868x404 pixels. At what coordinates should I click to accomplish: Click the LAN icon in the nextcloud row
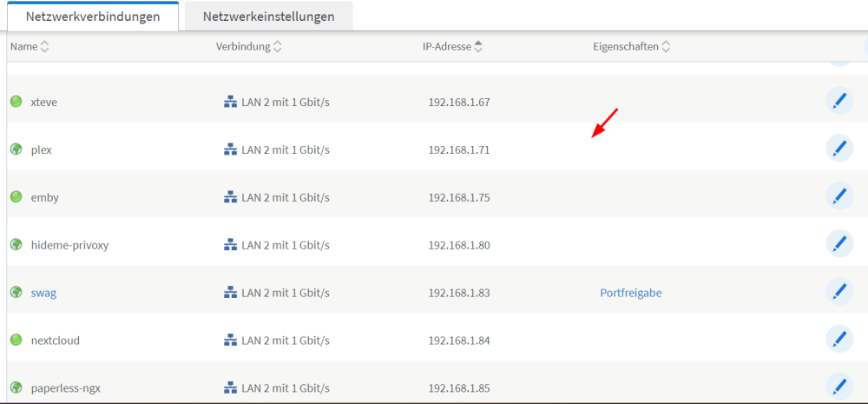[230, 341]
